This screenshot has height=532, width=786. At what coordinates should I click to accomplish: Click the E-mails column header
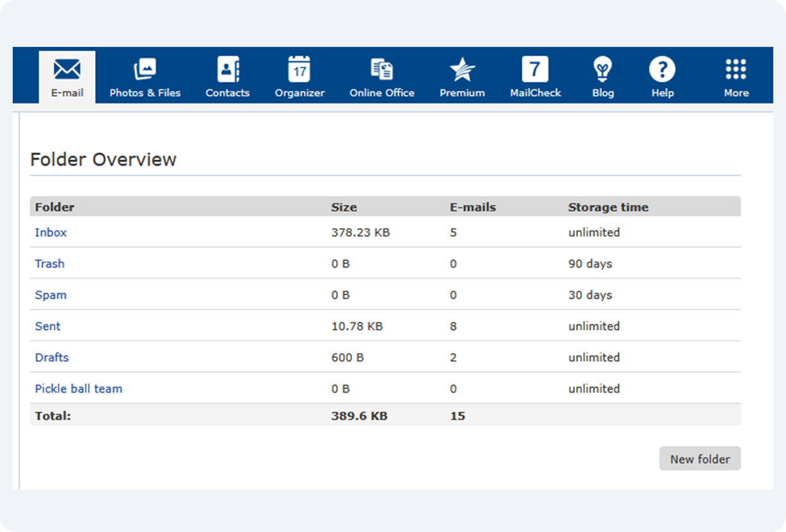point(473,207)
